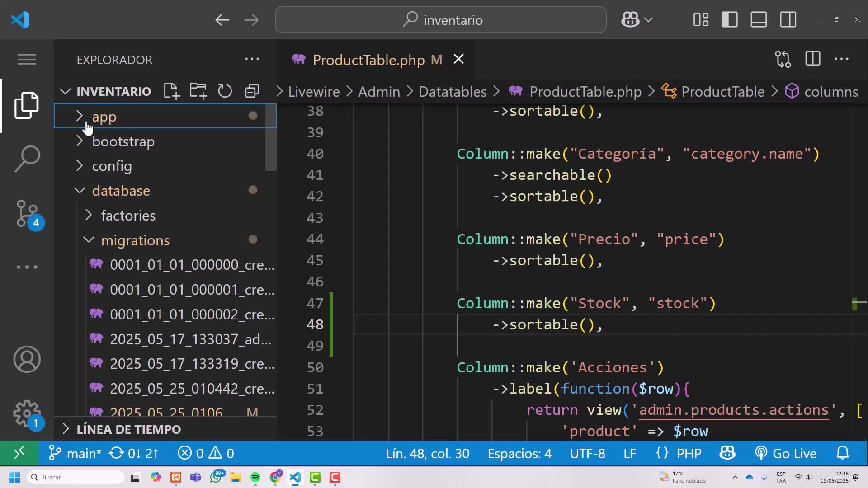The width and height of the screenshot is (868, 488).
Task: Customize layout icon in title bar
Action: [701, 20]
